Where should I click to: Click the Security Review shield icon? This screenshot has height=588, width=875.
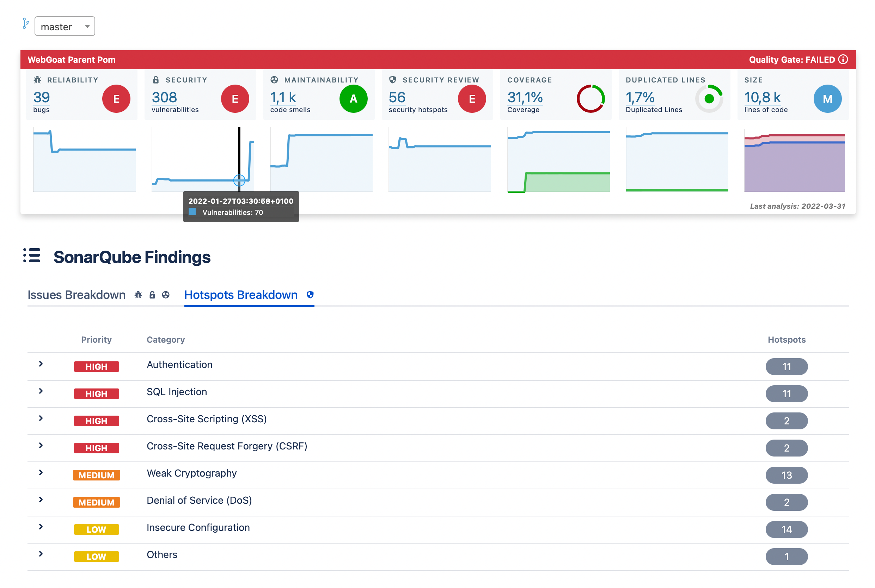click(x=393, y=80)
